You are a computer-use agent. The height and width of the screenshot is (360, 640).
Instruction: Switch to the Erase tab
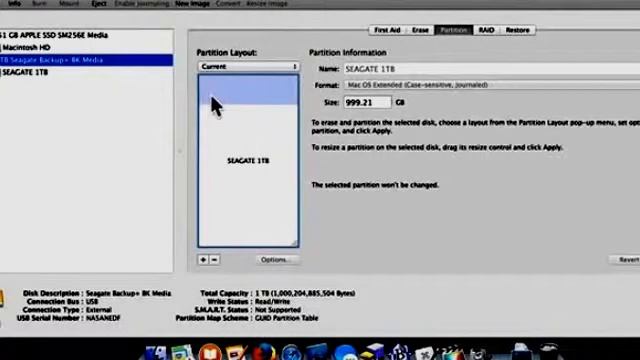click(x=420, y=30)
